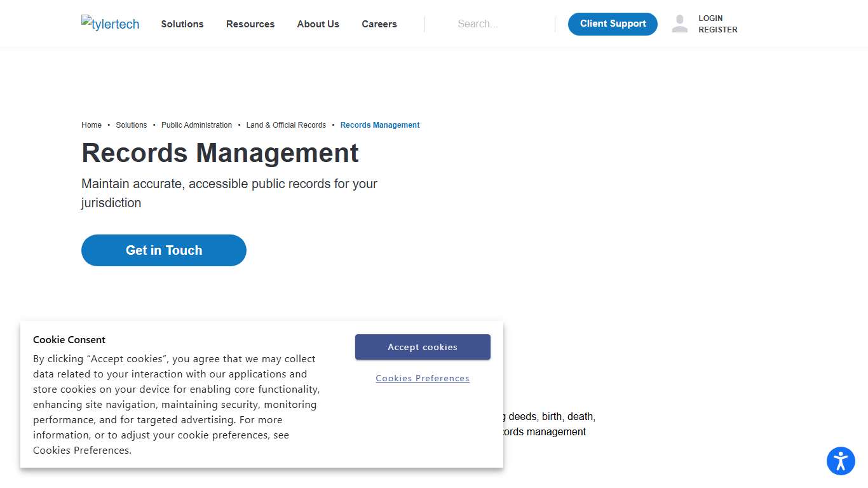Click Solutions in the breadcrumb trail

[x=131, y=125]
